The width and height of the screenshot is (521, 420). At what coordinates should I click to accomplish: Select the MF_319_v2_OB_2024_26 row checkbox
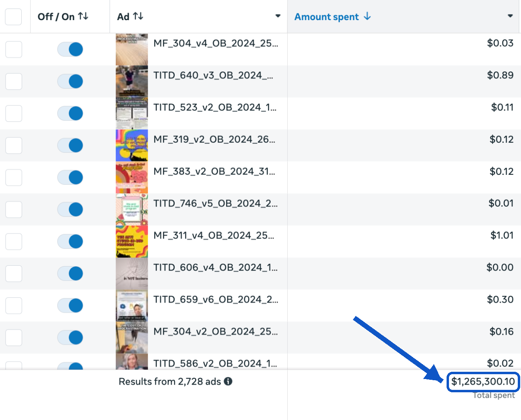(14, 145)
